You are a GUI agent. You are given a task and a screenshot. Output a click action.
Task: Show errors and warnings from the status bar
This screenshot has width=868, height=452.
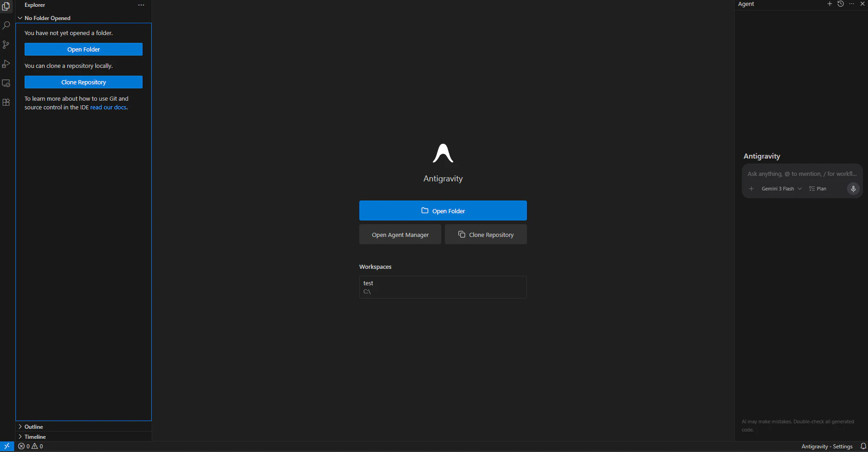point(31,447)
